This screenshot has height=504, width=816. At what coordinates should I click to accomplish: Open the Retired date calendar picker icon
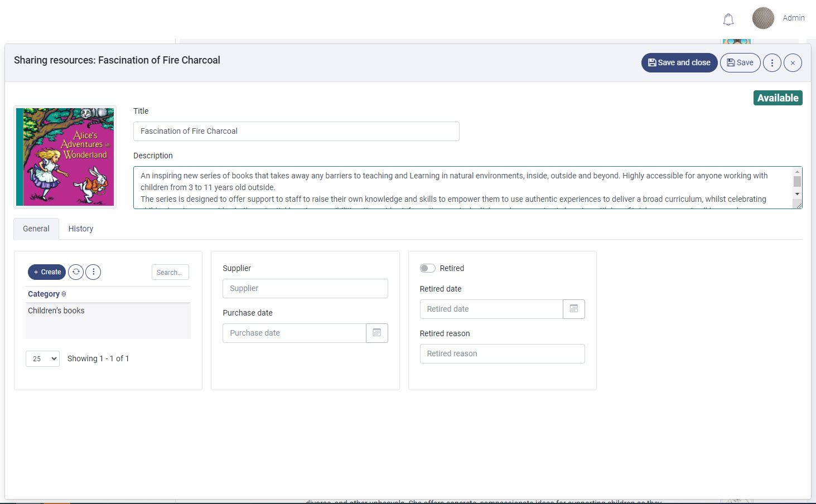574,309
